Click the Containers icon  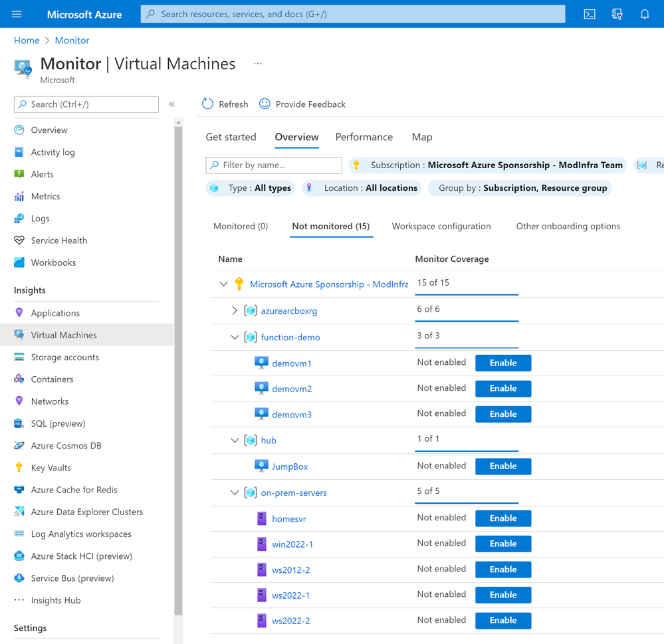tap(19, 379)
